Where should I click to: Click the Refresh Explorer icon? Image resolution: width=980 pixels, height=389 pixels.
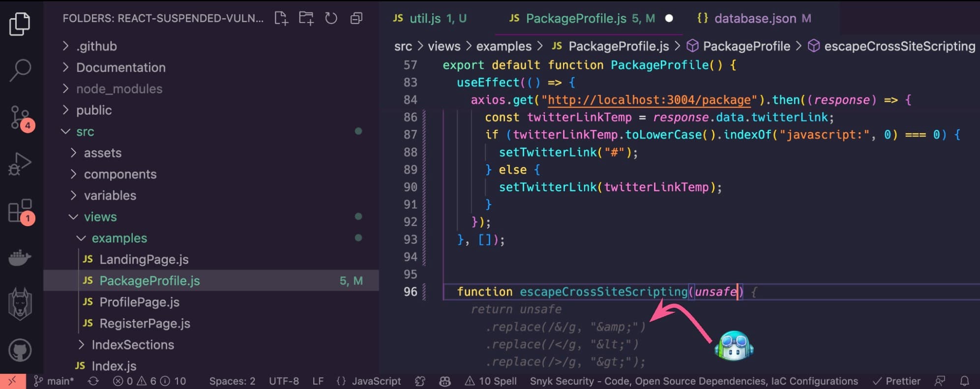tap(331, 19)
